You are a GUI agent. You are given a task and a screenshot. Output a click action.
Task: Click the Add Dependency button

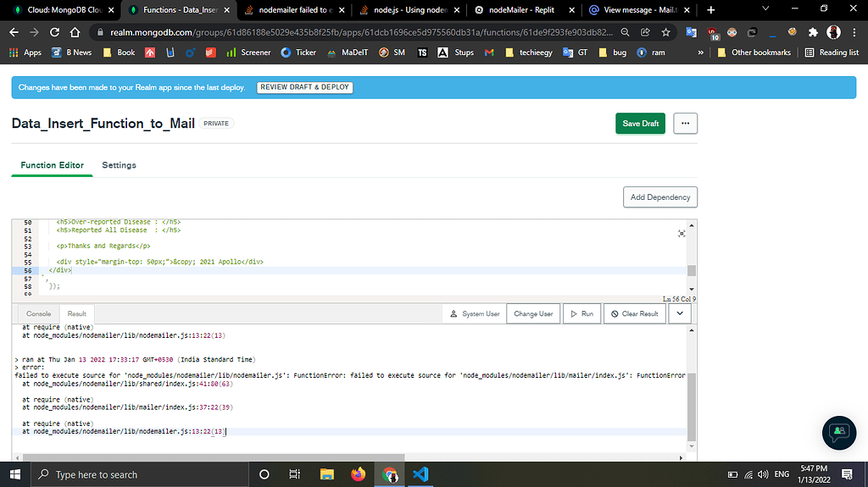point(659,197)
